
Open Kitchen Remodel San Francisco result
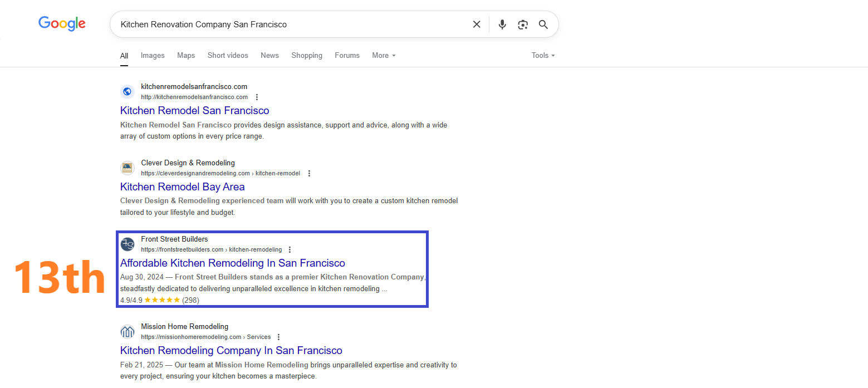click(195, 110)
